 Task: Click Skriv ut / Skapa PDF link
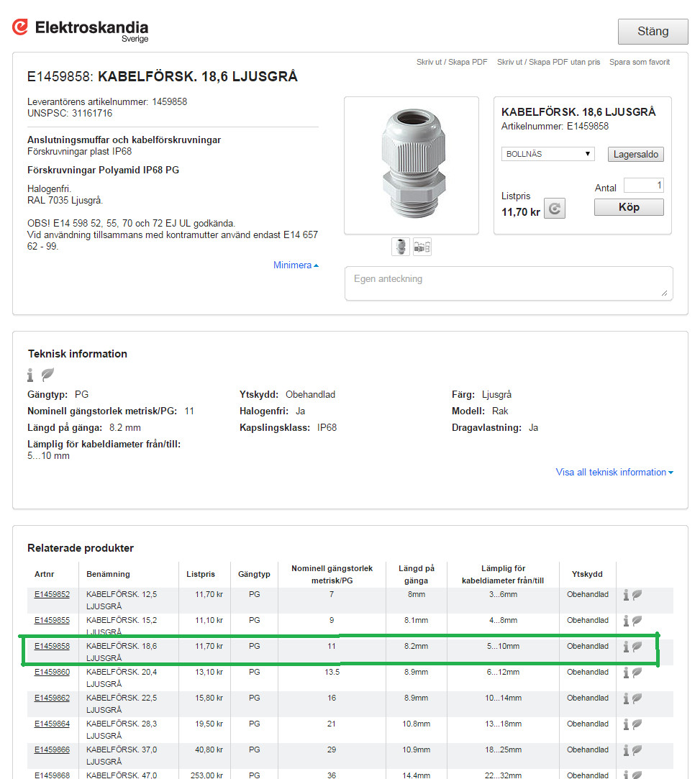452,63
